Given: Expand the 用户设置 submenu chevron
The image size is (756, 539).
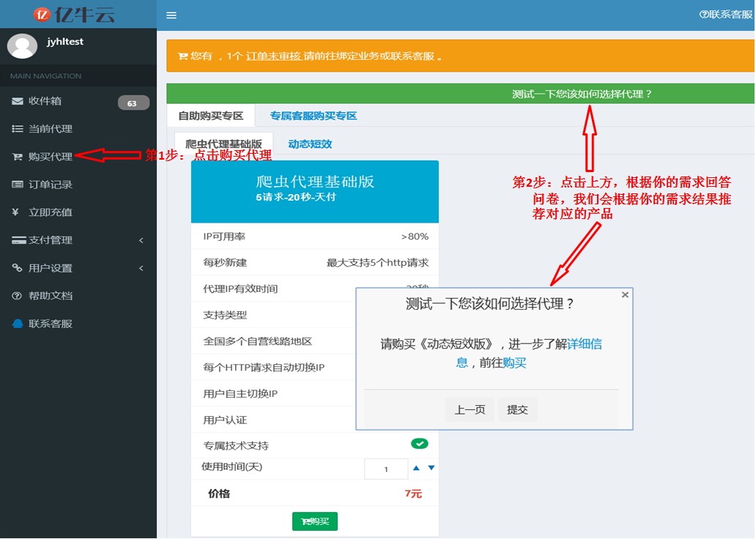Looking at the screenshot, I should point(141,268).
